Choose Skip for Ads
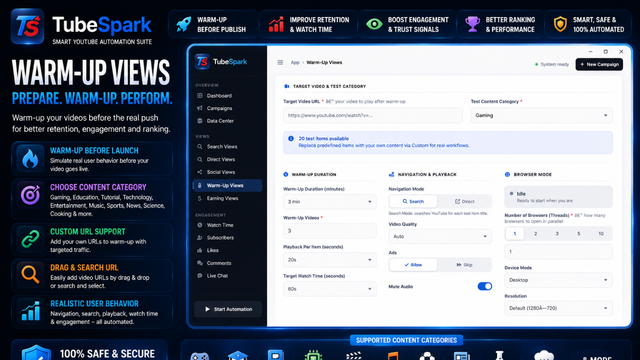The image size is (640, 360). tap(464, 265)
